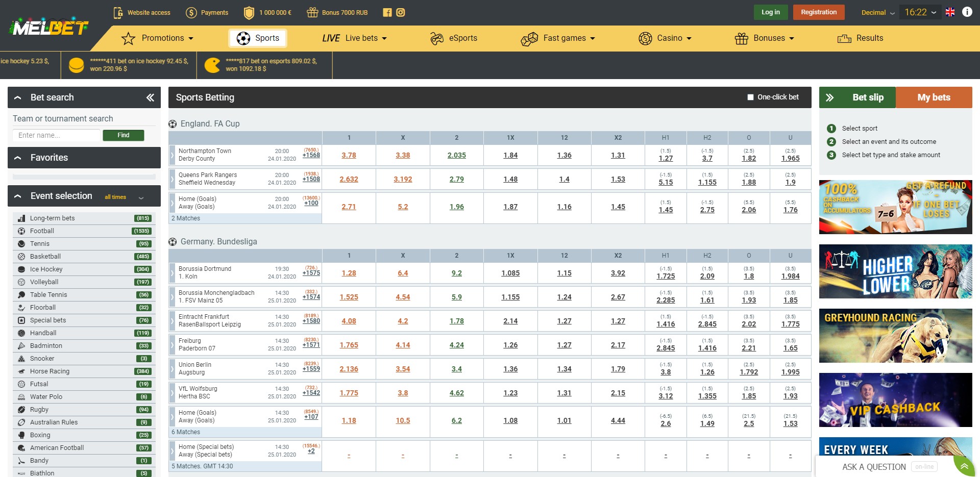This screenshot has height=477, width=980.
Task: Click the Website access phone icon
Action: pyautogui.click(x=118, y=13)
